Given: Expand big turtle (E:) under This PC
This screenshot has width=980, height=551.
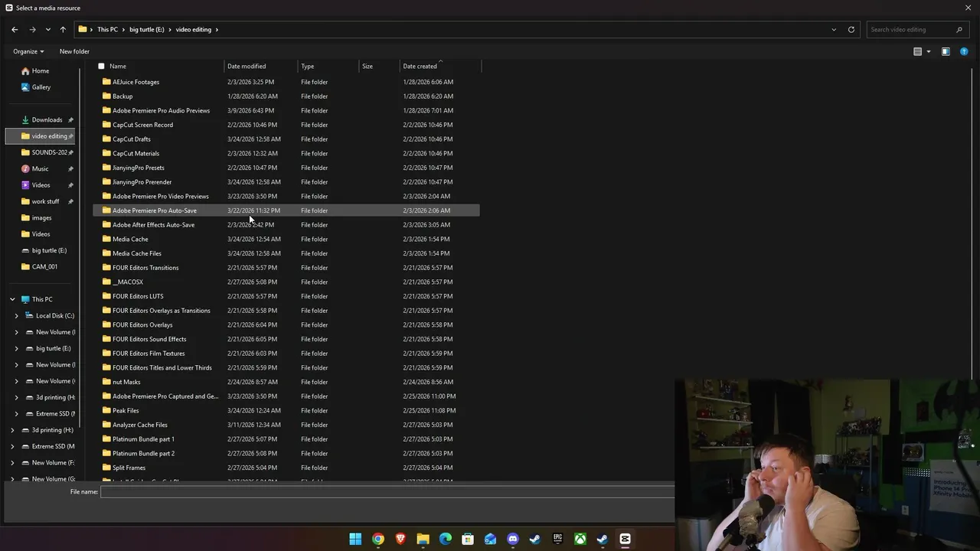Looking at the screenshot, I should click(x=16, y=348).
